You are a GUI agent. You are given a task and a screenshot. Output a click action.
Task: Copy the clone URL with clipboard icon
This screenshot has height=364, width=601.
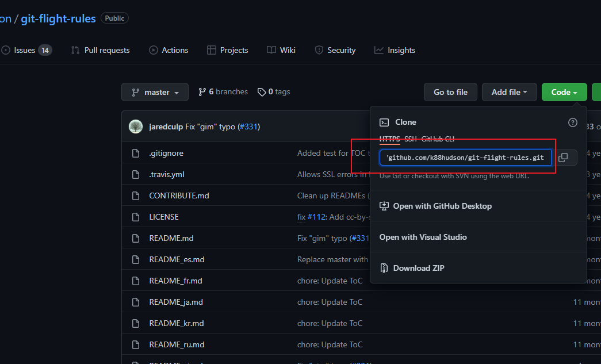coord(562,158)
